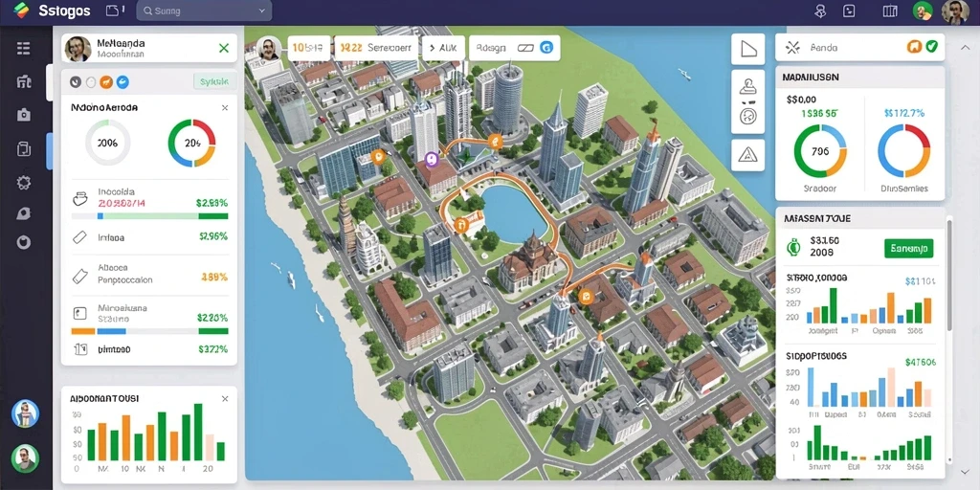Open the settings gear in left sidebar
The width and height of the screenshot is (980, 490).
24,183
